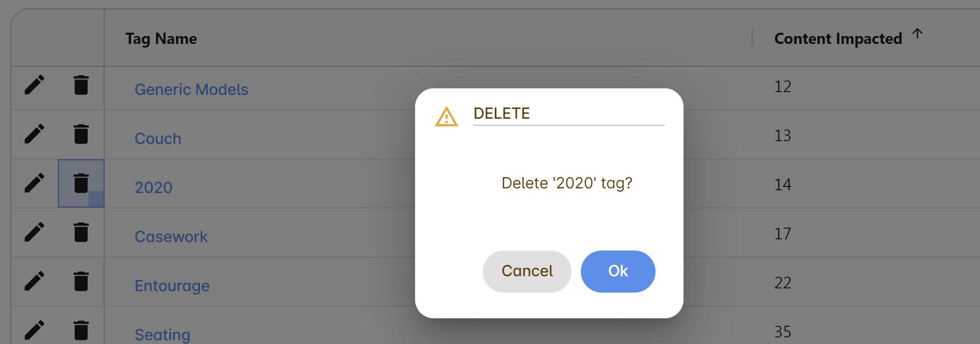
Task: Edit the Couch tag with pencil icon
Action: tap(35, 134)
